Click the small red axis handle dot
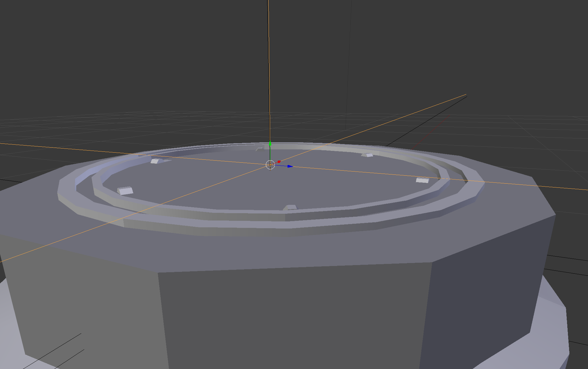This screenshot has height=369, width=588. click(x=279, y=162)
